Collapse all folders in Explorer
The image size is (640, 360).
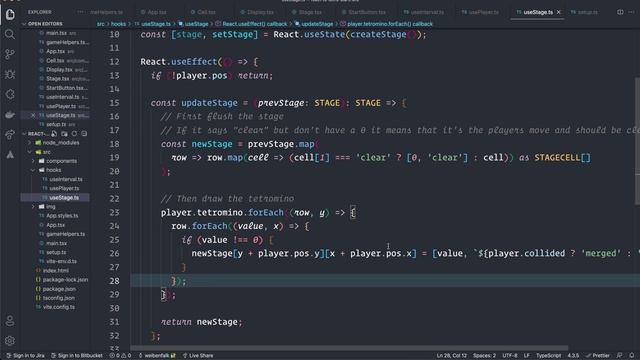click(x=84, y=133)
